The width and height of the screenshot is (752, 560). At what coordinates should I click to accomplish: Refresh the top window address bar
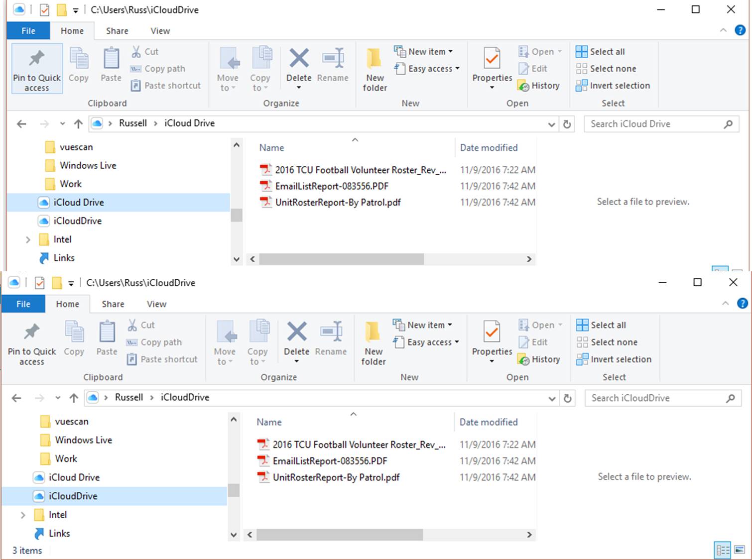(567, 124)
